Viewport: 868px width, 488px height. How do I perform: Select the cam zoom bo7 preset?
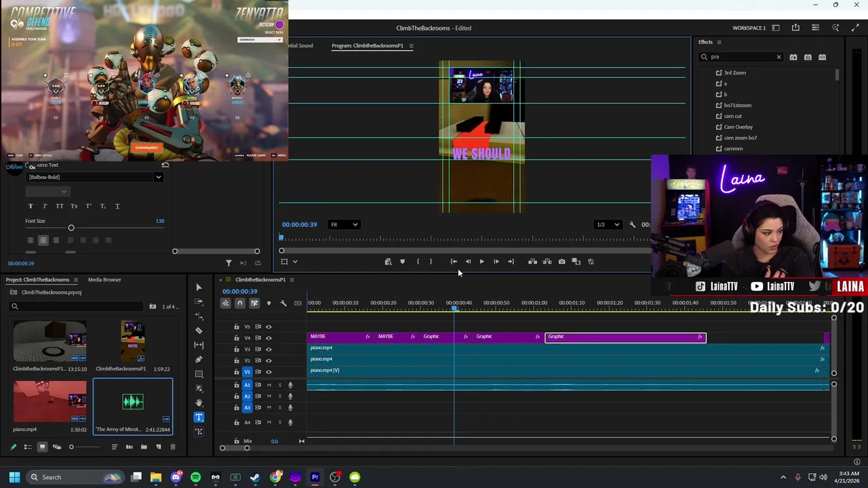coord(740,138)
